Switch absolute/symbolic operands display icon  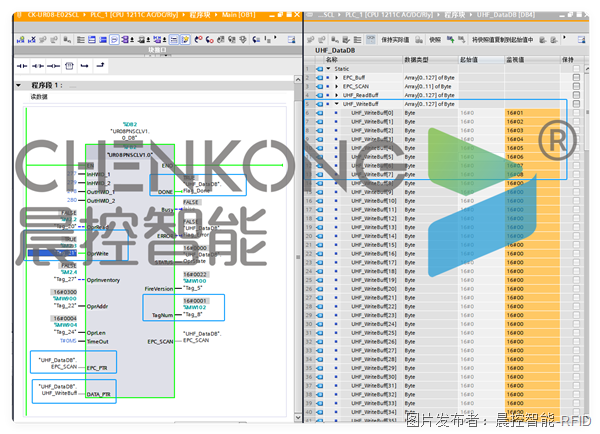click(127, 39)
